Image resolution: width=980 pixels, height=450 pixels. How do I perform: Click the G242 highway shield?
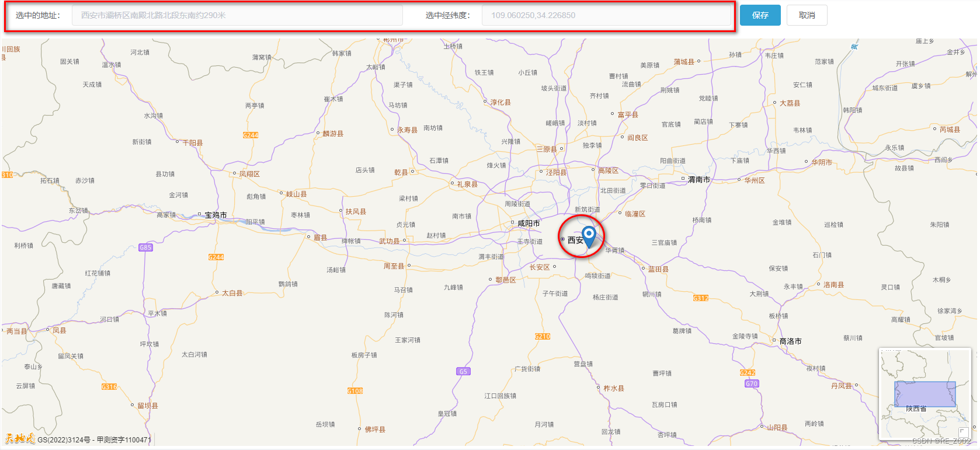click(748, 373)
